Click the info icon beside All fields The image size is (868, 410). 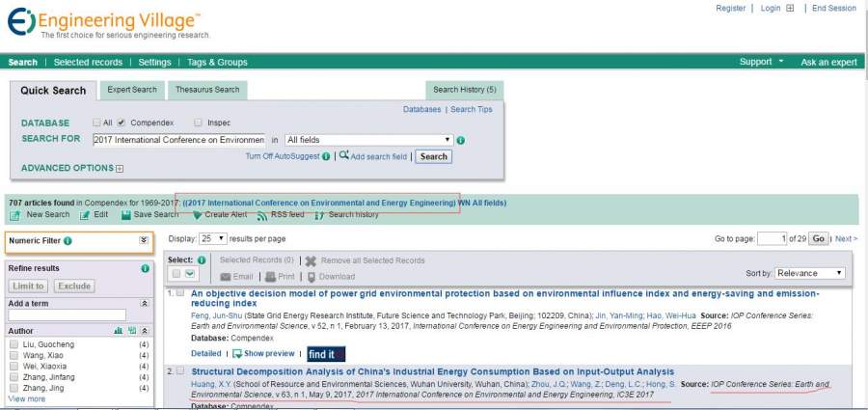pyautogui.click(x=461, y=141)
